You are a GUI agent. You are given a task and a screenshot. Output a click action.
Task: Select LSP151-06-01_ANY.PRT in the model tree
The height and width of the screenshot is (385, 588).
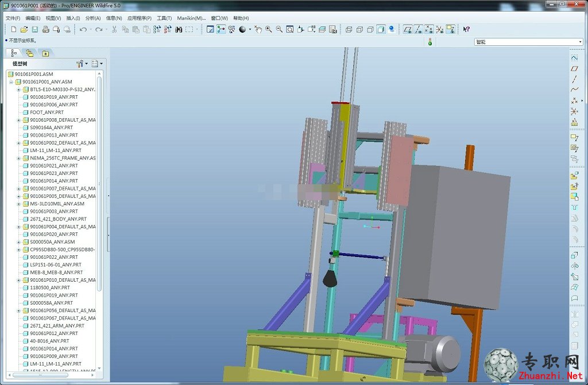[56, 265]
